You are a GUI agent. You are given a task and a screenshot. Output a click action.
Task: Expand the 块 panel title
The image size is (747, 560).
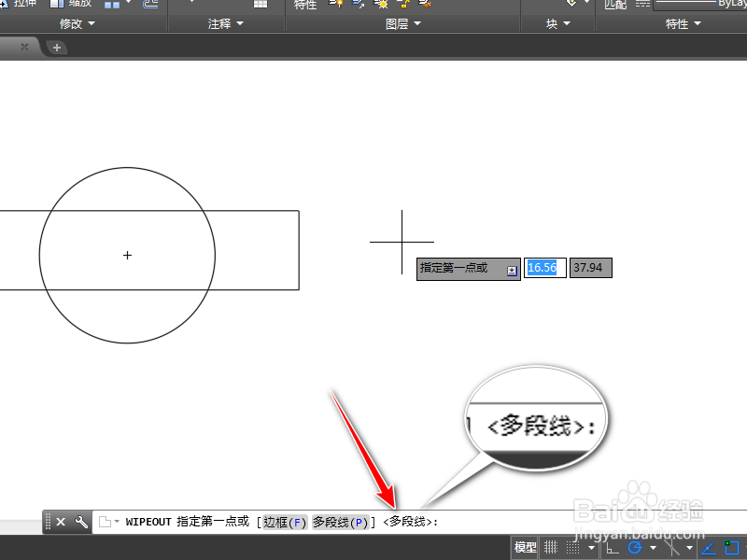(x=557, y=24)
